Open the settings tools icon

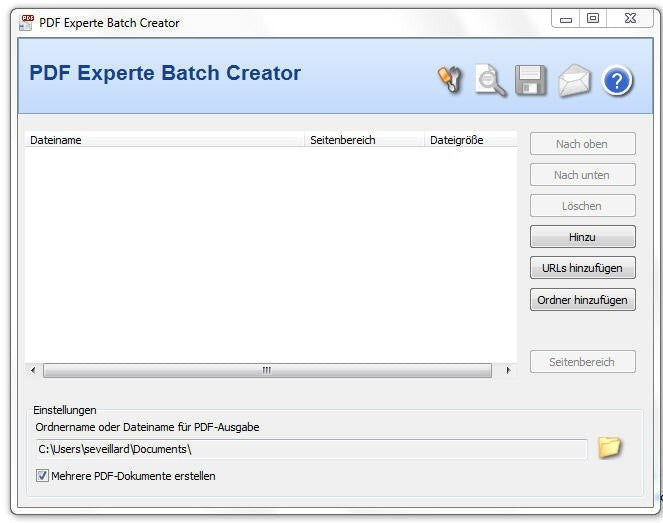pyautogui.click(x=449, y=79)
